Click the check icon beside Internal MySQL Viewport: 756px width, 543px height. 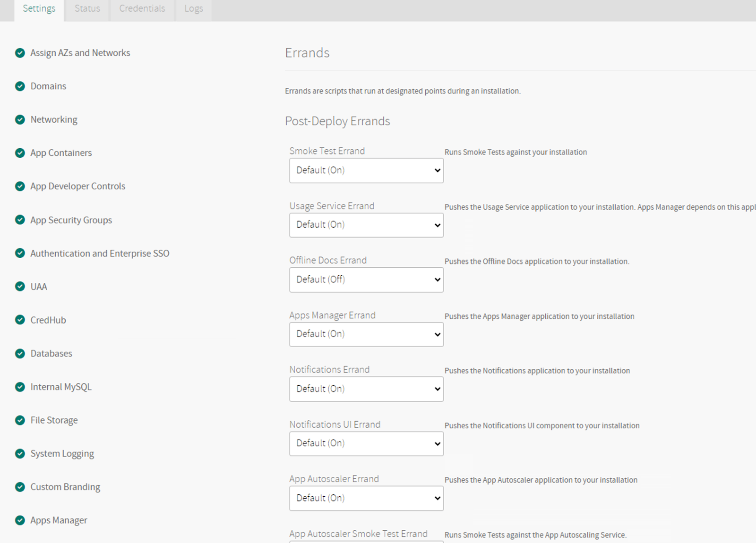pos(20,387)
